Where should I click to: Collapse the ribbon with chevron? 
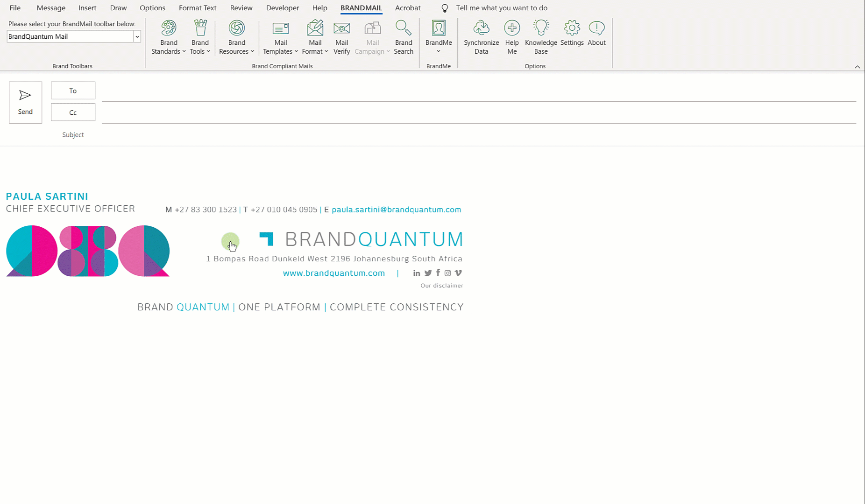857,67
